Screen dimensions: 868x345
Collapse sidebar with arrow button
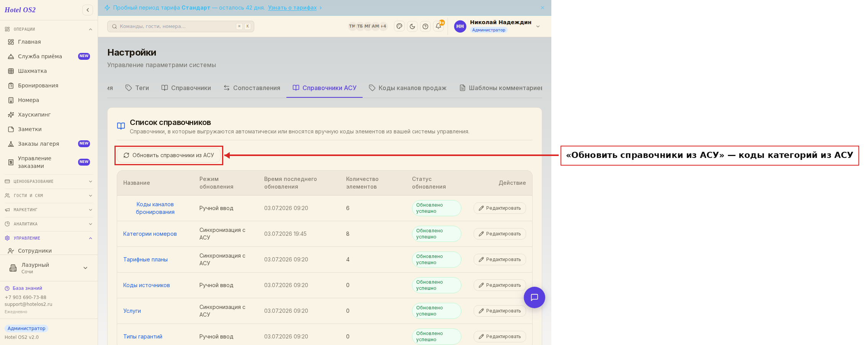coord(88,10)
